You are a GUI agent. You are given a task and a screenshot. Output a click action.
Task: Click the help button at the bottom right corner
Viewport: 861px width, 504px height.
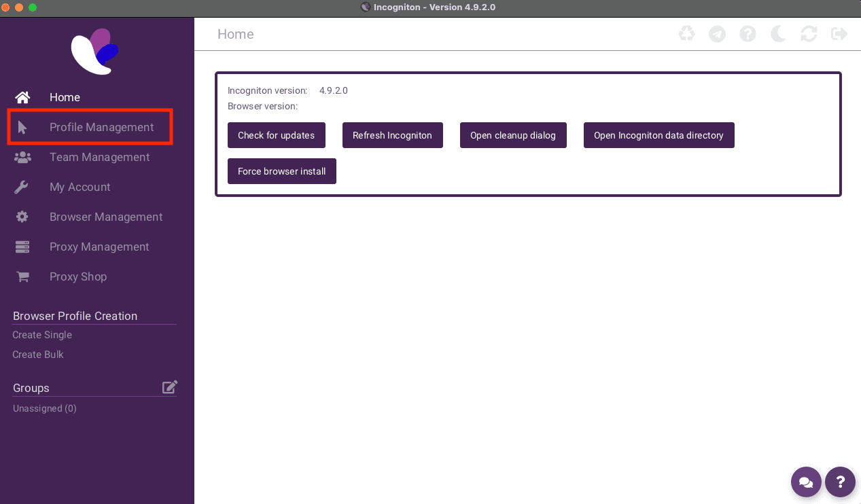(x=840, y=482)
